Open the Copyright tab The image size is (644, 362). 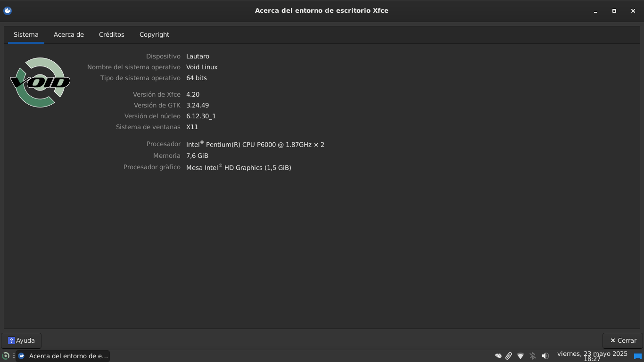(154, 34)
